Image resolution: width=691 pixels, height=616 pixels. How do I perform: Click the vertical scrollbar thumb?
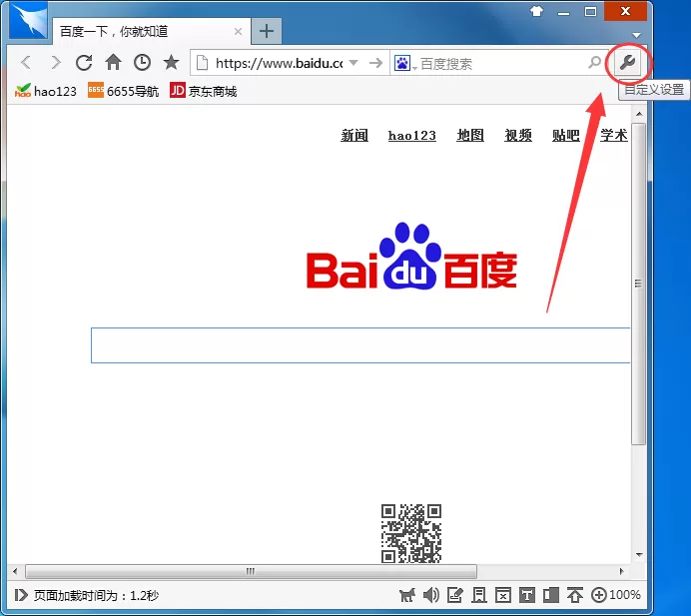click(x=638, y=285)
